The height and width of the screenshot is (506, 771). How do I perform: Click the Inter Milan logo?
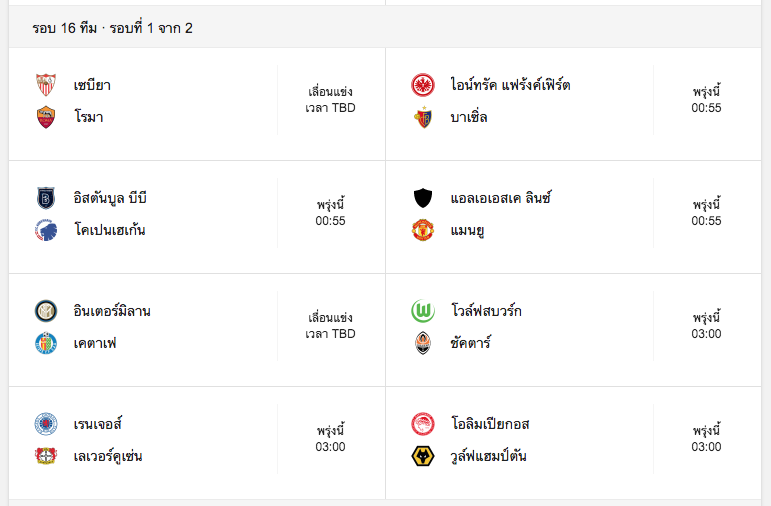[46, 311]
